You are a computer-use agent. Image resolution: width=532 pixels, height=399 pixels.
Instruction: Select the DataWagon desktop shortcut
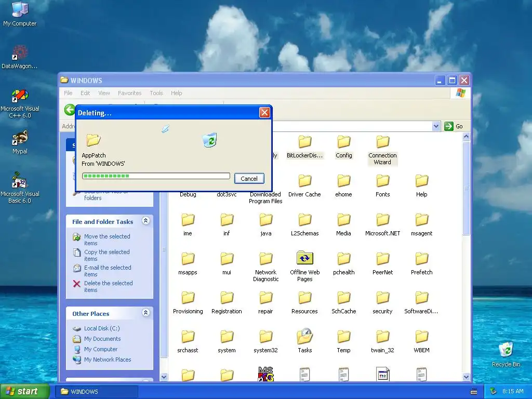coord(20,57)
